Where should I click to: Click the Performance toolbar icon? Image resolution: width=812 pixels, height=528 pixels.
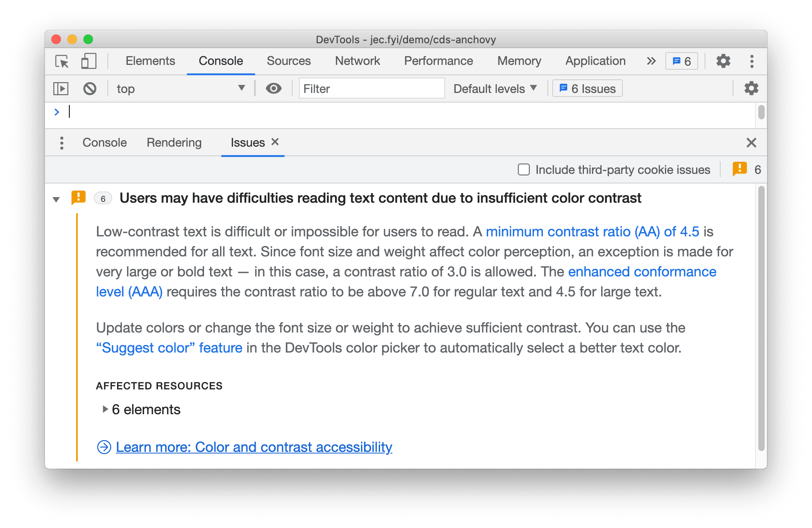[435, 61]
